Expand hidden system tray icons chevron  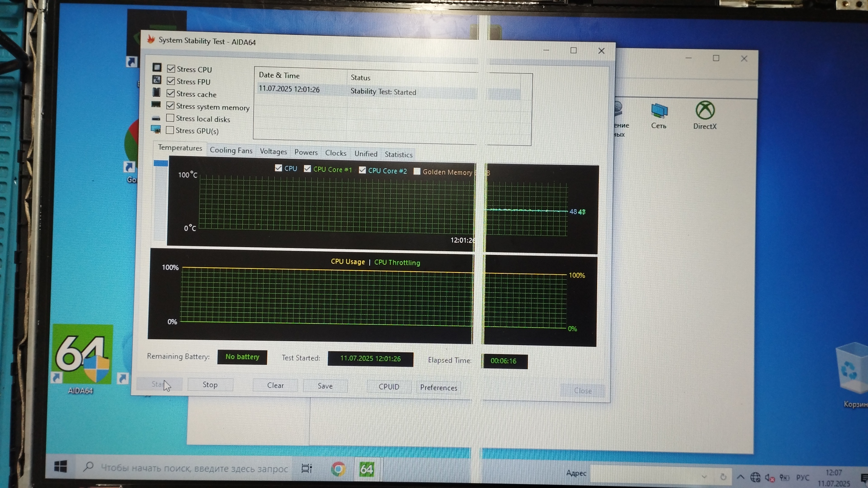(x=741, y=477)
